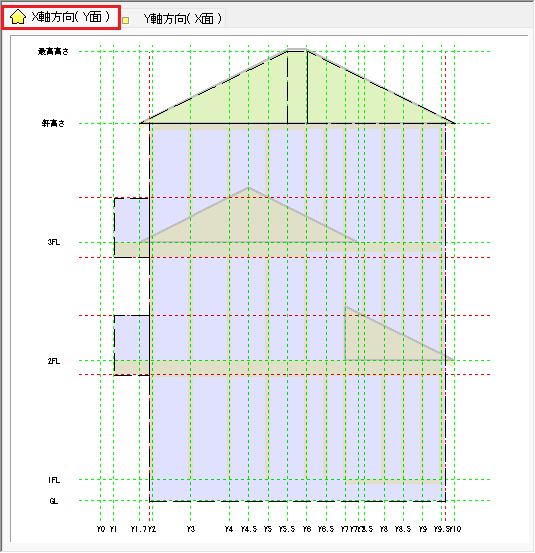Screen dimensions: 535x553
Task: Click the mid-level gable roof triangle peak
Action: tap(249, 188)
